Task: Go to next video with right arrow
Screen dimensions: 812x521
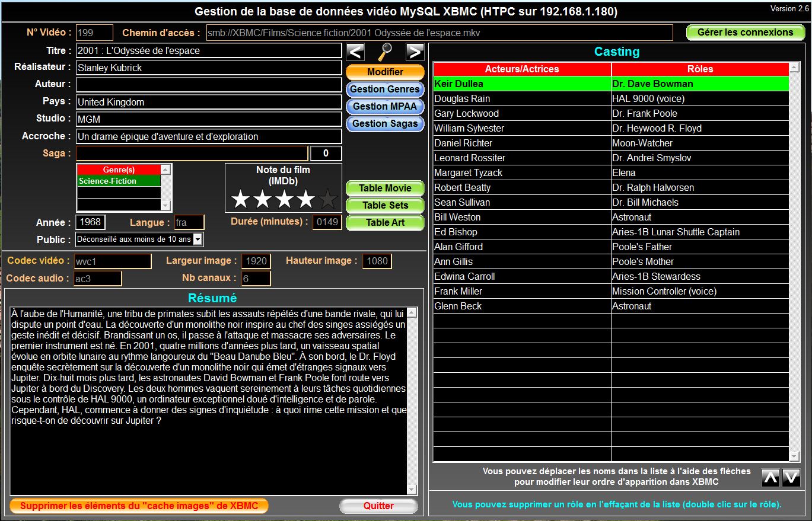Action: 415,52
